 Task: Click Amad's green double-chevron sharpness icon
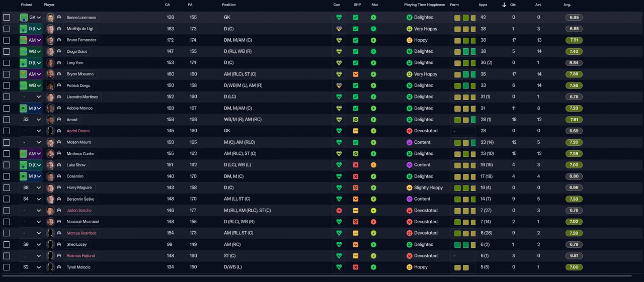pyautogui.click(x=356, y=119)
